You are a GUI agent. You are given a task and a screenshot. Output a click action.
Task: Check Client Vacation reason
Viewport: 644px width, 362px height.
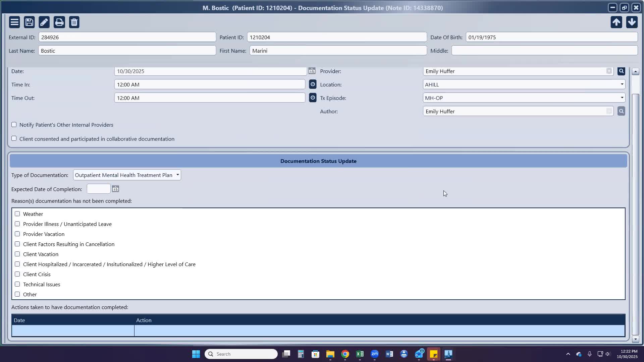(17, 254)
